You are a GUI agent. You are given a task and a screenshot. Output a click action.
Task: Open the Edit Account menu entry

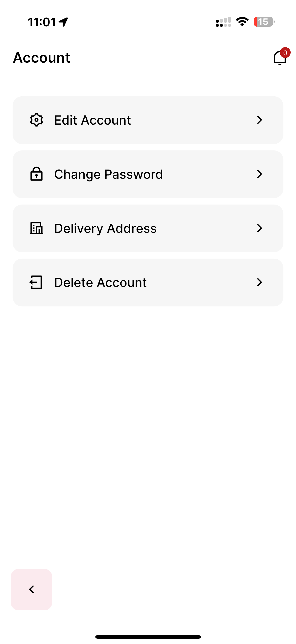[x=148, y=120]
